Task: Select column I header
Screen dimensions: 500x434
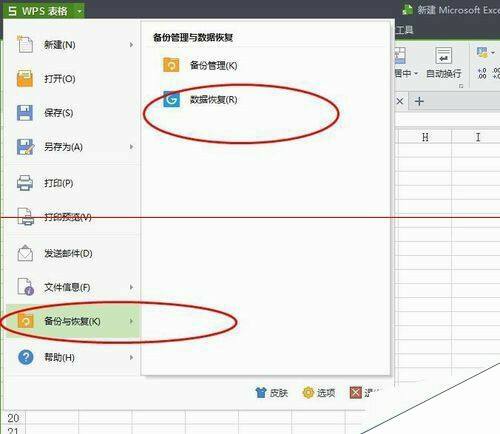Action: click(478, 137)
